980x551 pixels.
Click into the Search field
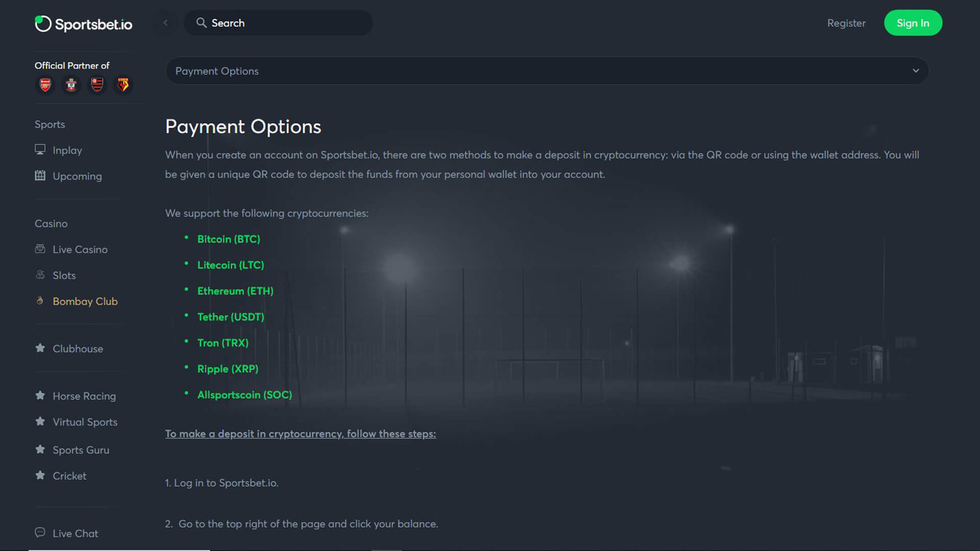pyautogui.click(x=278, y=23)
